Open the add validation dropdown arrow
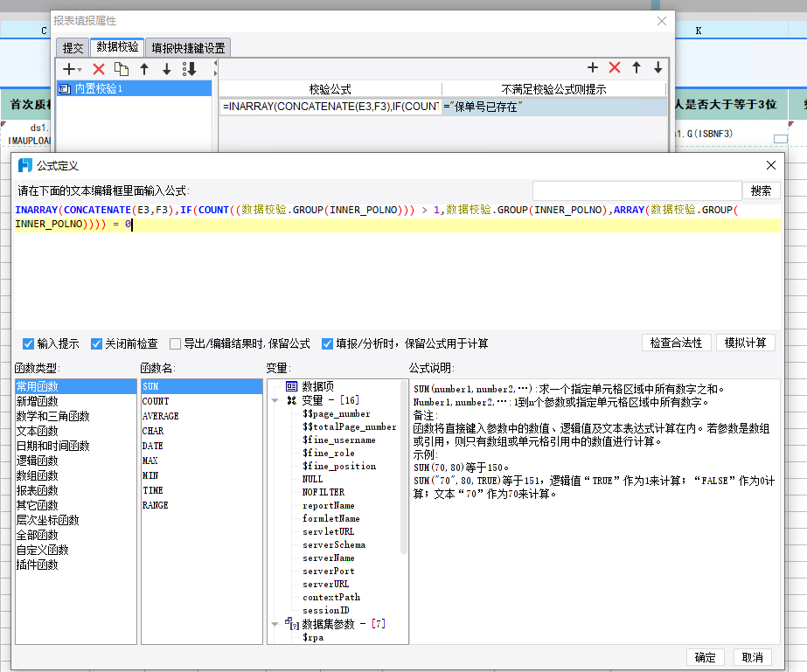807x672 pixels. tap(80, 69)
